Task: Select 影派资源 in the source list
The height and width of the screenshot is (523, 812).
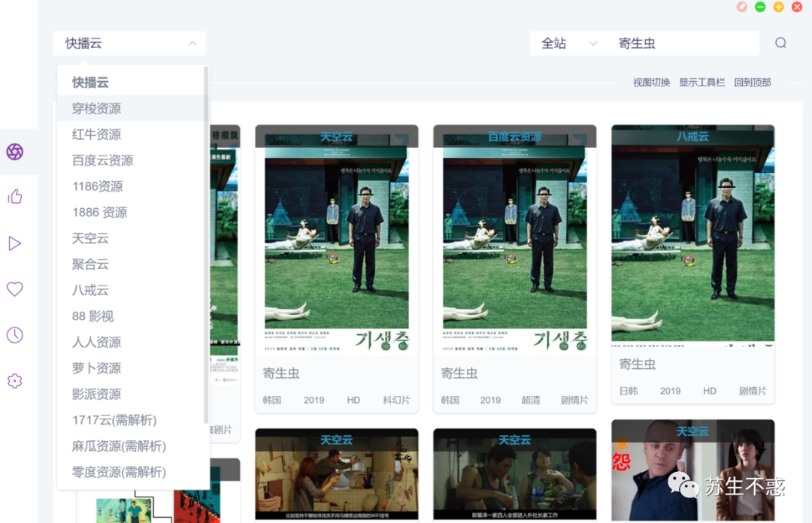Action: (x=131, y=394)
